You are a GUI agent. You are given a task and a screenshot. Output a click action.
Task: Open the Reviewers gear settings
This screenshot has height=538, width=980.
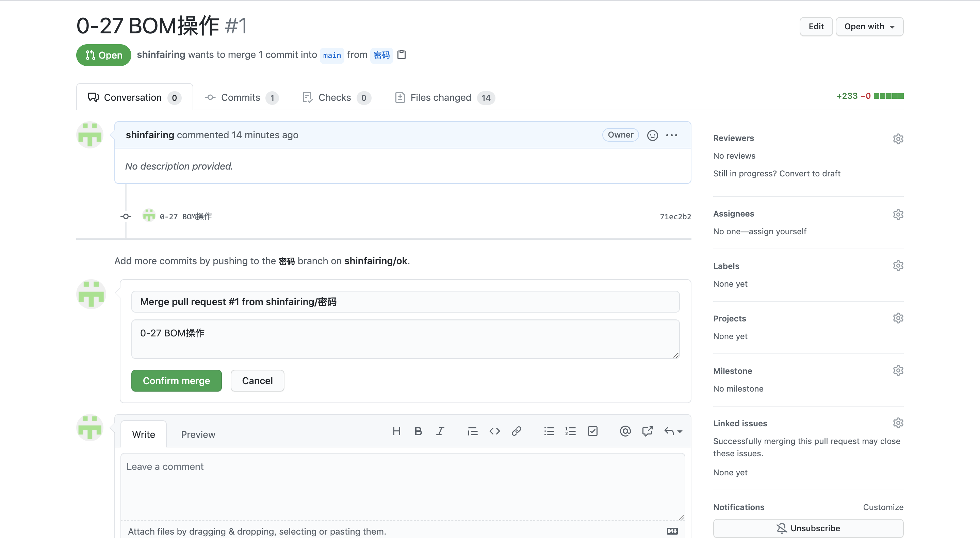coord(898,139)
